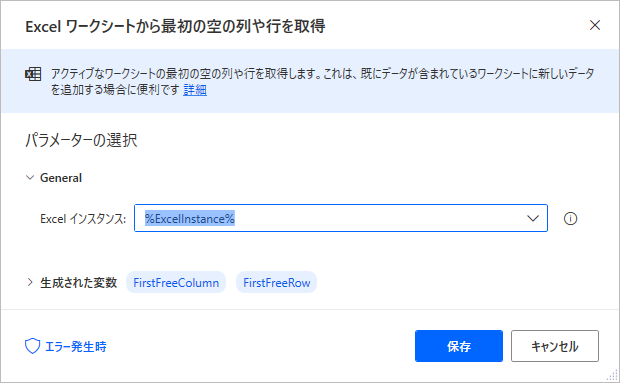Open the エラー発生時 settings link
The width and height of the screenshot is (620, 383).
76,347
